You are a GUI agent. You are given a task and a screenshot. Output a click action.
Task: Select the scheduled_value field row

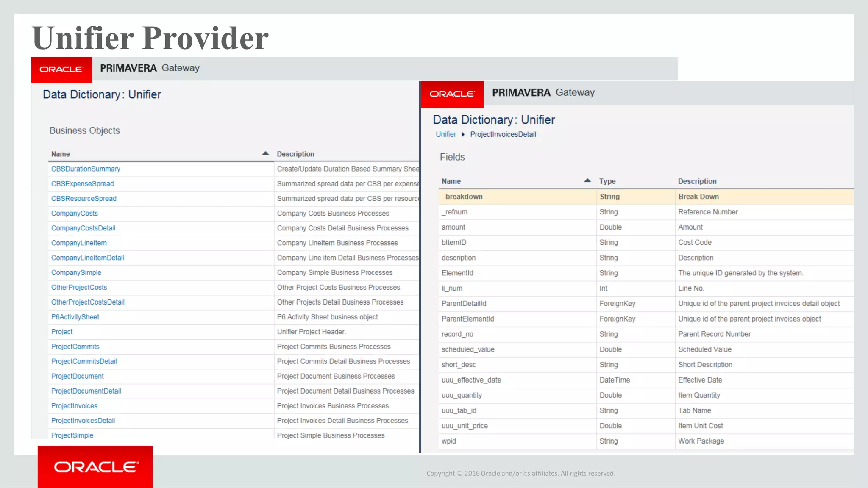646,349
